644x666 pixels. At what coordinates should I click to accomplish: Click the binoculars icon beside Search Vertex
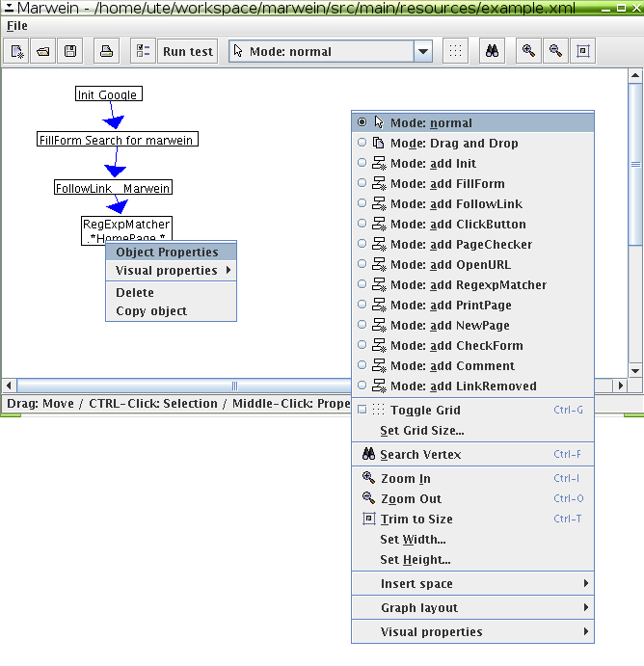click(368, 454)
